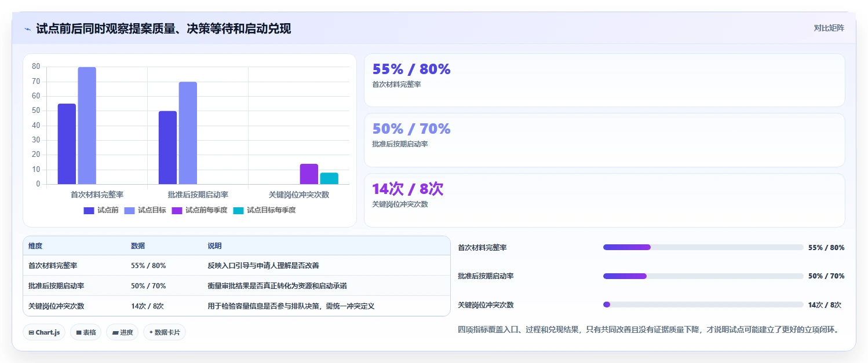The height and width of the screenshot is (363, 868).
Task: Click the 首次材料完整率 chart axis label
Action: [97, 195]
